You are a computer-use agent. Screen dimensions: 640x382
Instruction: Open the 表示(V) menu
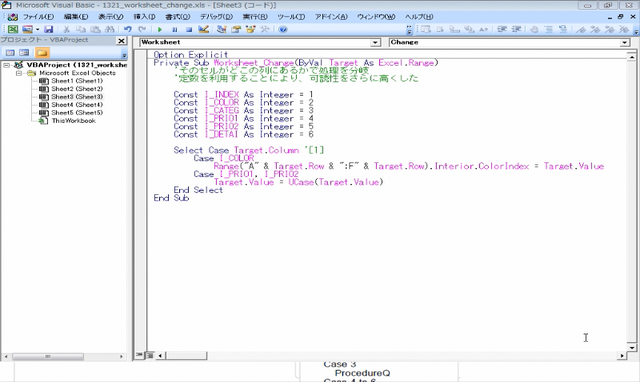(x=111, y=17)
